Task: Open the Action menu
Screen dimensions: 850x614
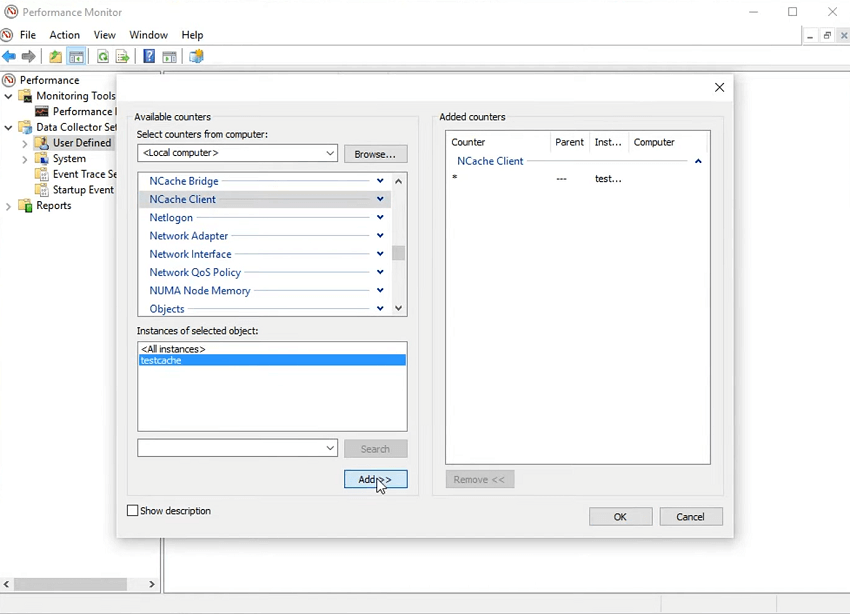Action: coord(65,35)
